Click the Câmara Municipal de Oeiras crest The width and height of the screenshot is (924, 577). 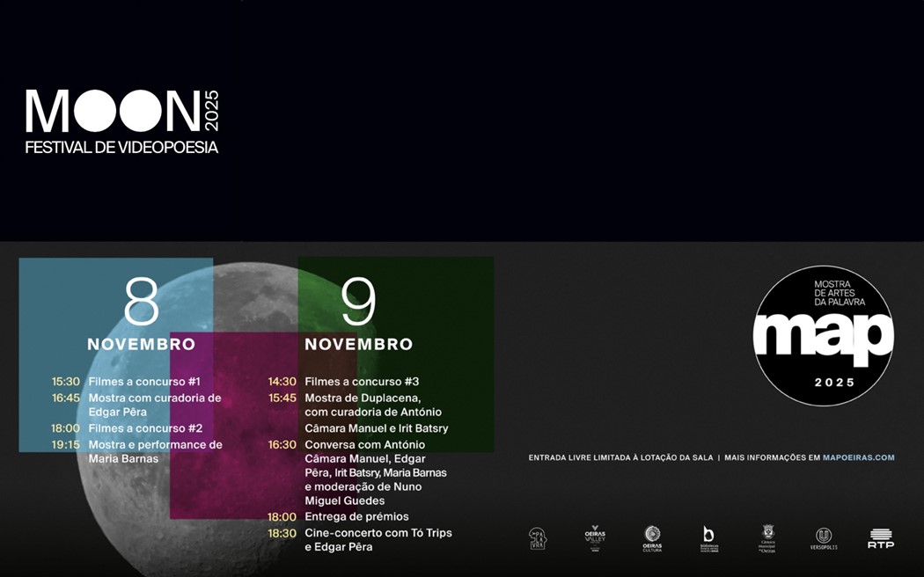coord(767,537)
